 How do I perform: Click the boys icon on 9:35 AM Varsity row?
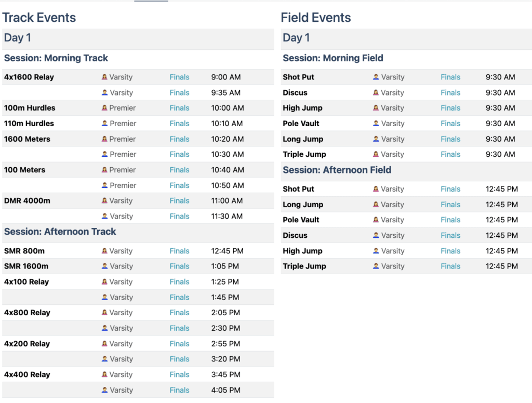click(104, 93)
